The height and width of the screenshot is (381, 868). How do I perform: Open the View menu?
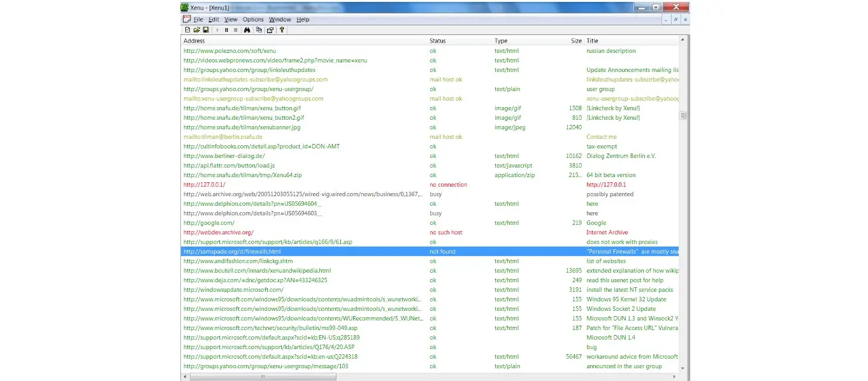231,20
